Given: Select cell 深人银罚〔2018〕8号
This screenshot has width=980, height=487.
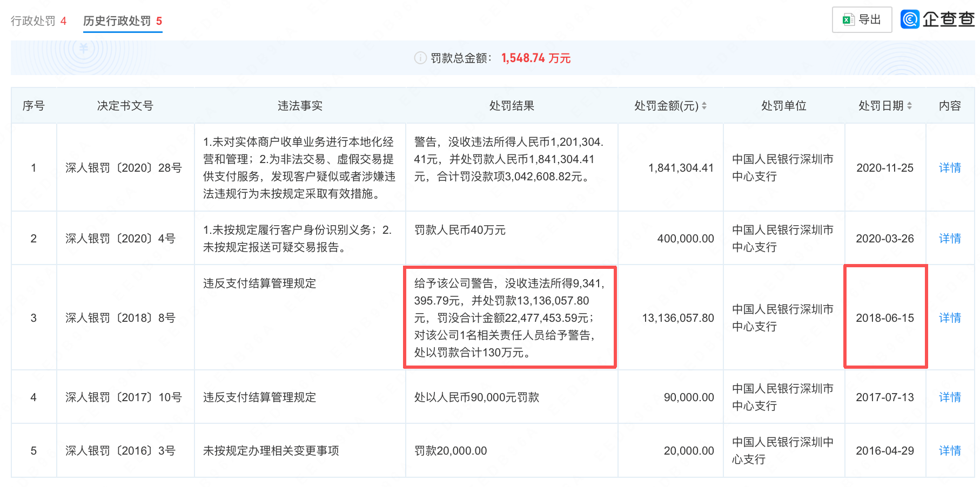Looking at the screenshot, I should tap(120, 318).
